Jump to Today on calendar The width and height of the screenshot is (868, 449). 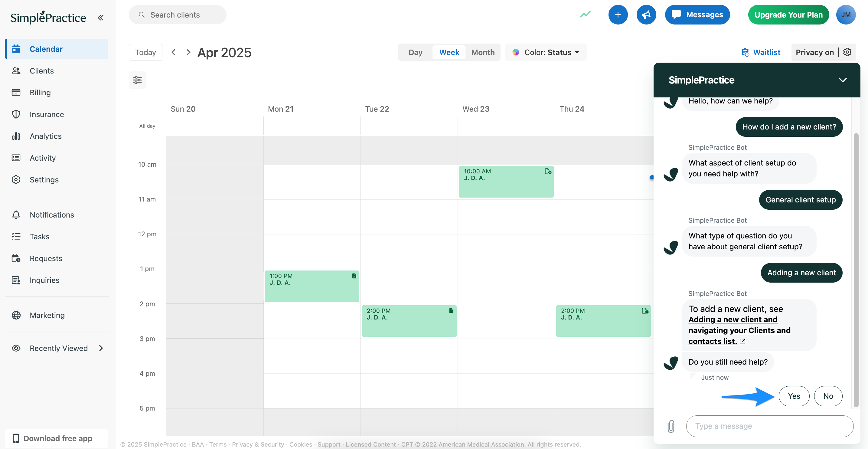tap(145, 52)
